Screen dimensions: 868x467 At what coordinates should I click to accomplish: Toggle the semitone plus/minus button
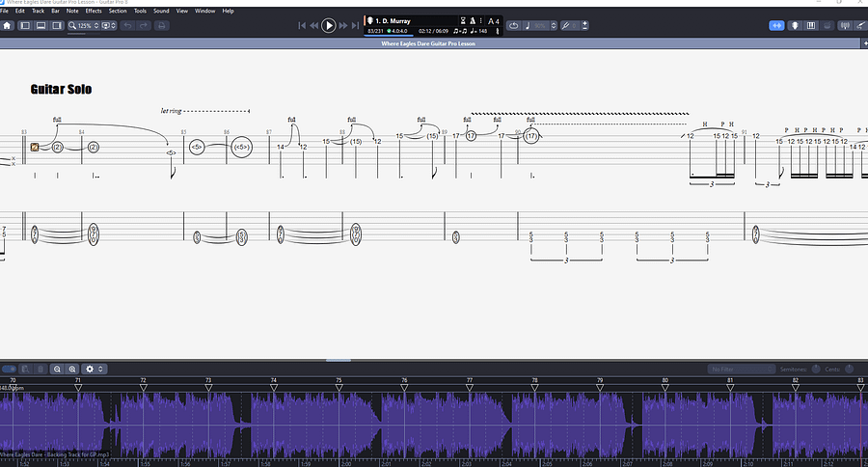(584, 25)
